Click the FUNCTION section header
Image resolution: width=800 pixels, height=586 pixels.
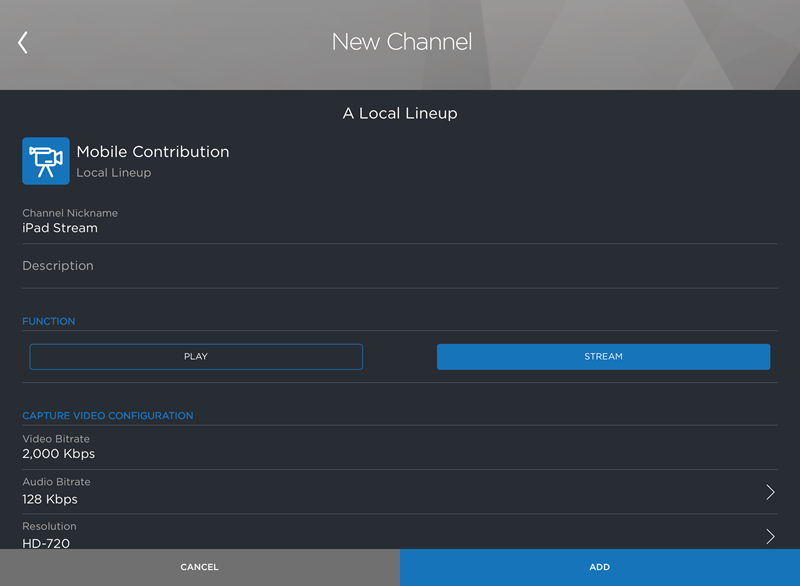click(x=48, y=321)
